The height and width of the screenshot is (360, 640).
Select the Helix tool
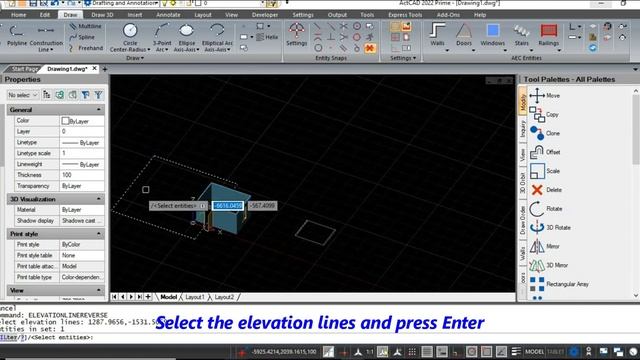[x=267, y=37]
